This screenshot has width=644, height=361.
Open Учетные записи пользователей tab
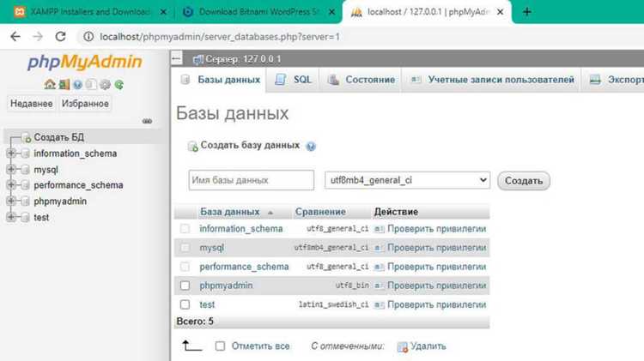click(x=492, y=80)
